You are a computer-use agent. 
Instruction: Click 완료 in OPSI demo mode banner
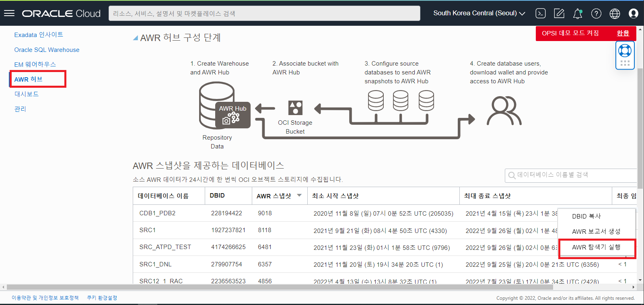click(623, 33)
